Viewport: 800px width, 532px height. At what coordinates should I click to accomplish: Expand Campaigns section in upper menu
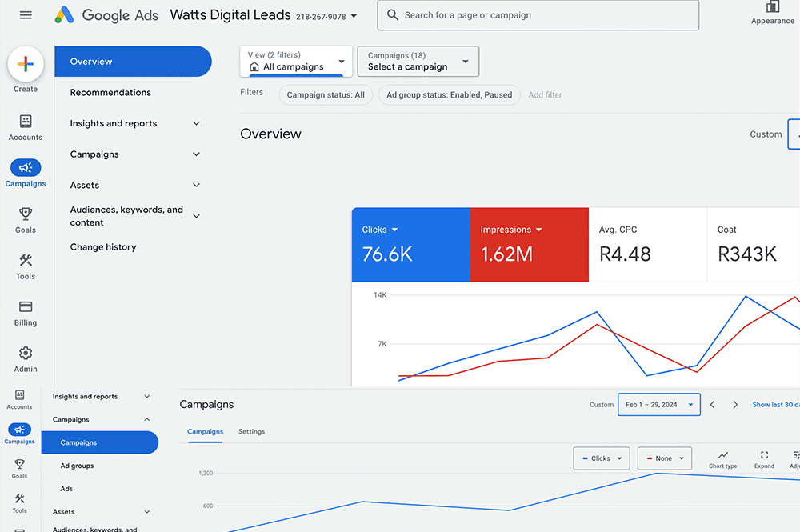[x=197, y=154]
